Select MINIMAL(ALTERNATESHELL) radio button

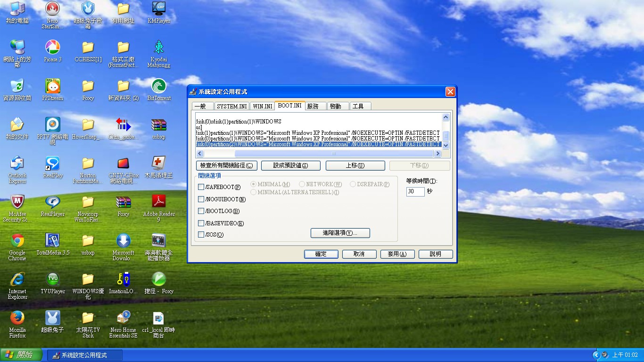tap(254, 192)
